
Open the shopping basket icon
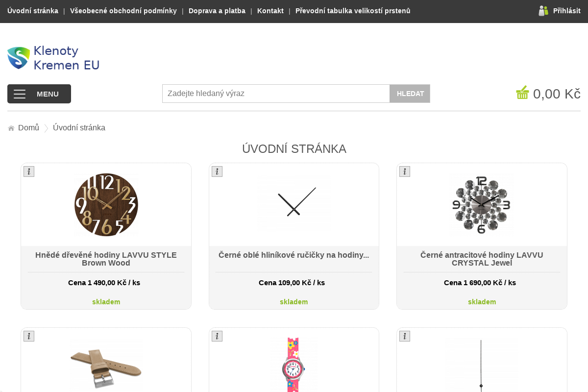(522, 92)
